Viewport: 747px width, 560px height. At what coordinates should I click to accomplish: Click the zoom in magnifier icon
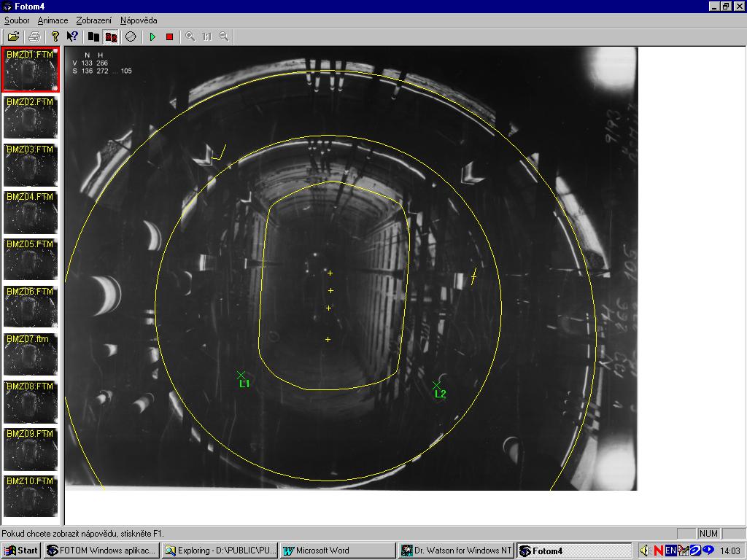(190, 36)
